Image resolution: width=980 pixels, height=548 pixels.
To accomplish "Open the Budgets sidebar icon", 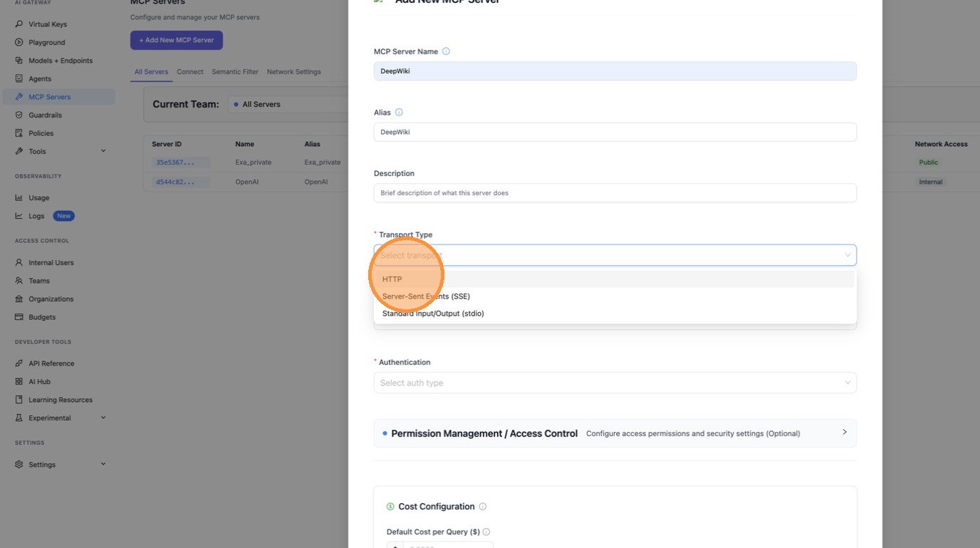I will click(x=19, y=317).
